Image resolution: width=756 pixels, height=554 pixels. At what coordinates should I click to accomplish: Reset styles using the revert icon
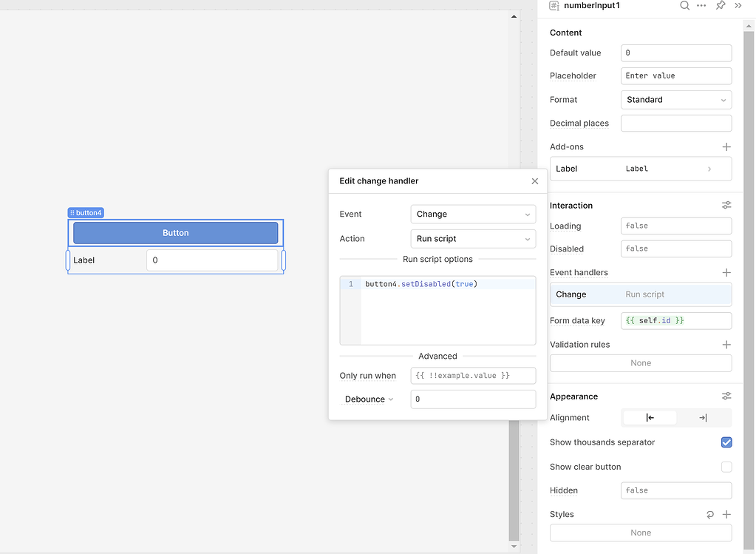tap(710, 514)
